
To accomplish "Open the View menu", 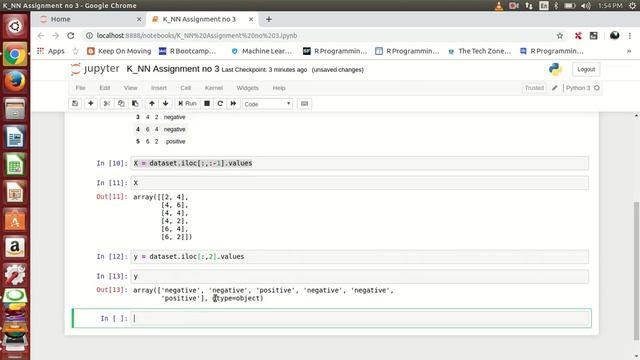I will click(131, 88).
